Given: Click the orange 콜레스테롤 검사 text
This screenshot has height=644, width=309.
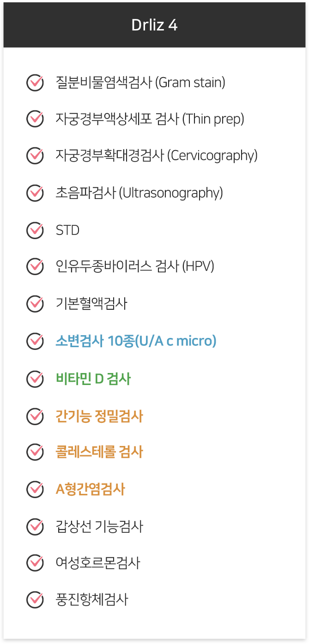Looking at the screenshot, I should (99, 452).
